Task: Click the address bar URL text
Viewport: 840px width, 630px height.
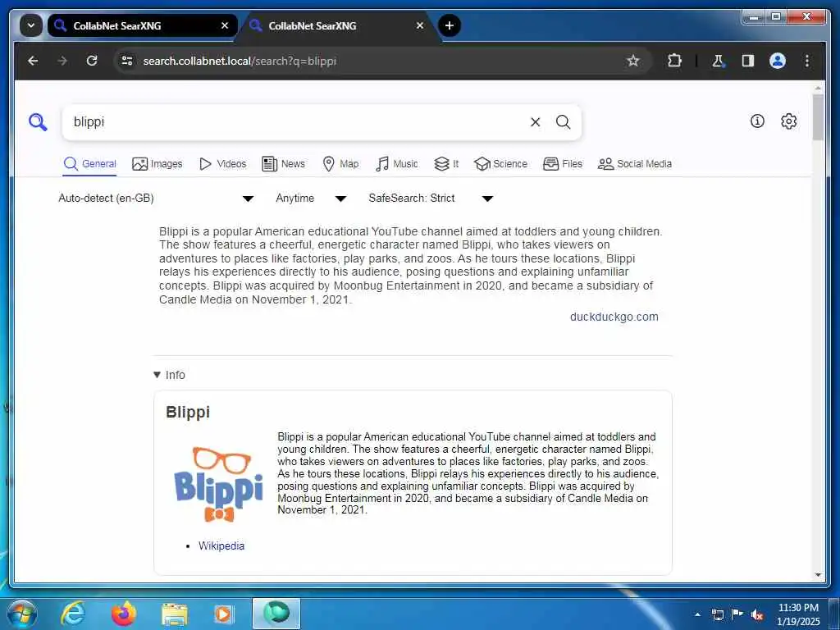Action: pyautogui.click(x=240, y=61)
